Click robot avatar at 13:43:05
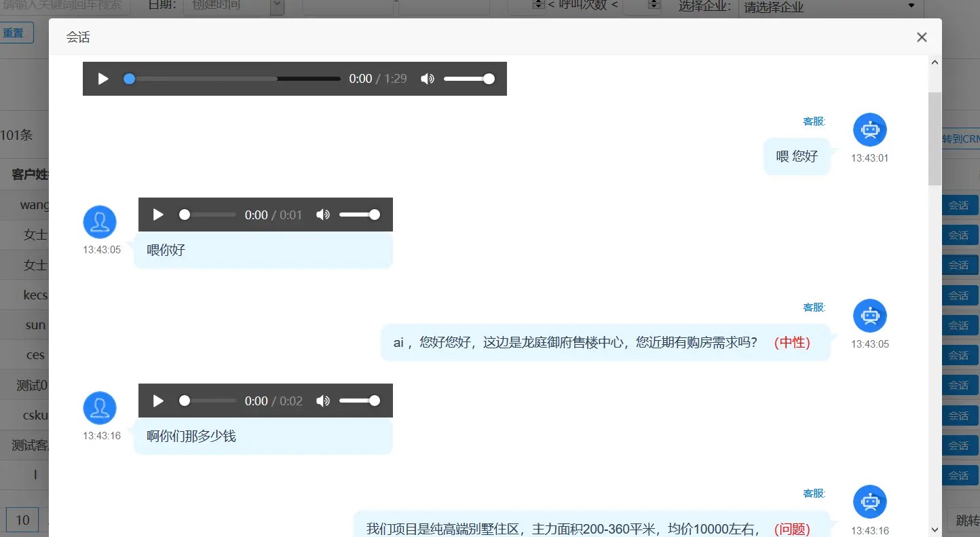980x537 pixels. point(870,316)
